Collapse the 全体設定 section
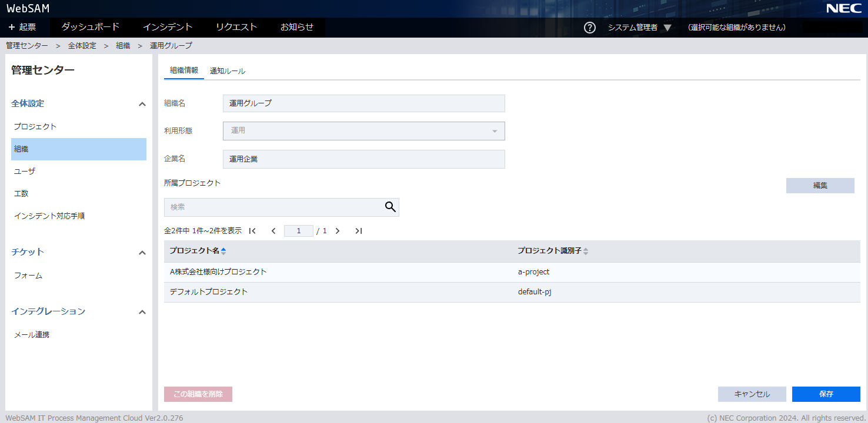868x423 pixels. (142, 104)
